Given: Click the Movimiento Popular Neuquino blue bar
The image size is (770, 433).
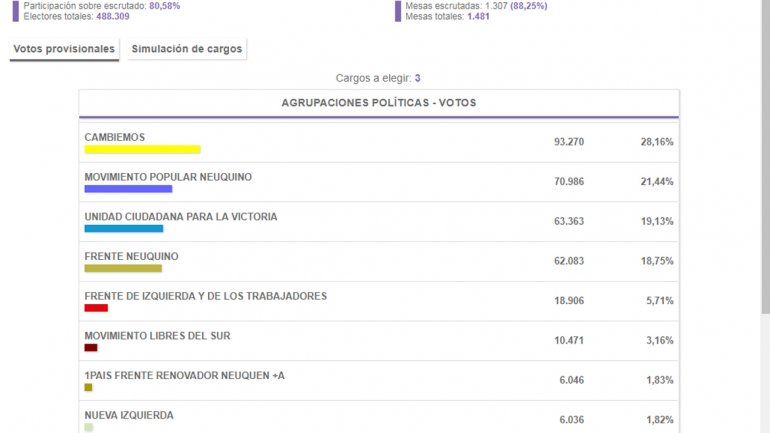Looking at the screenshot, I should point(128,189).
